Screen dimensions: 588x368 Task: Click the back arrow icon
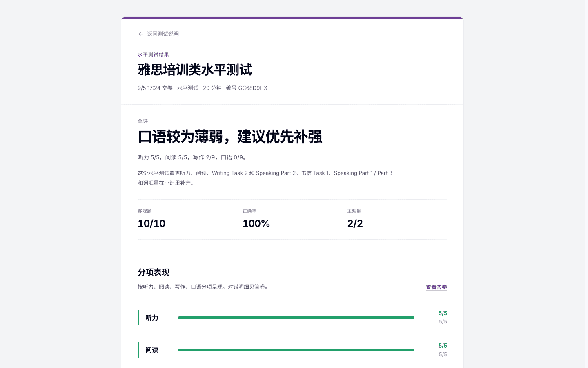coord(140,34)
